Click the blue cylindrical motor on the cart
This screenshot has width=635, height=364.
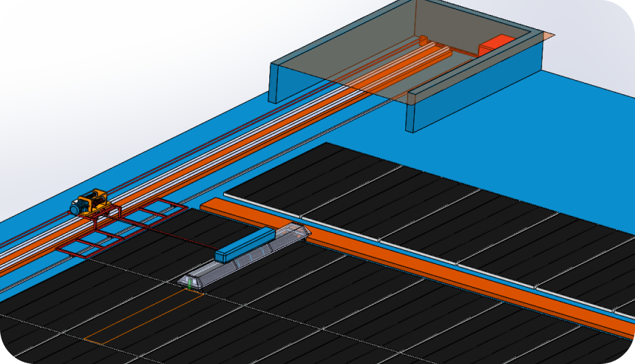coord(76,208)
